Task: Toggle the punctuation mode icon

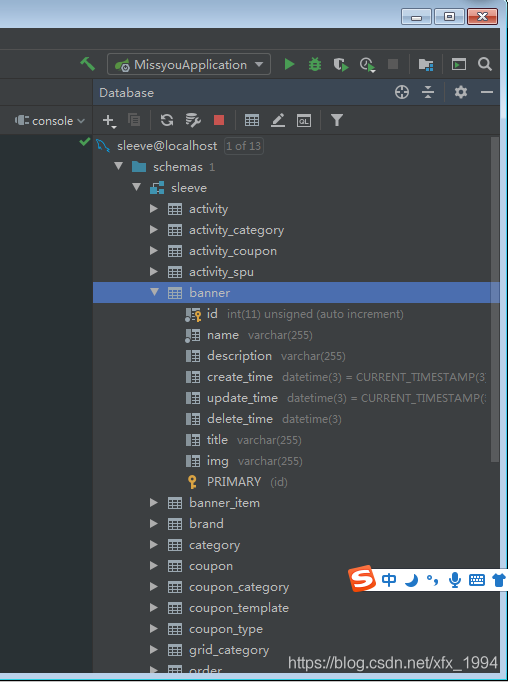Action: [x=432, y=580]
